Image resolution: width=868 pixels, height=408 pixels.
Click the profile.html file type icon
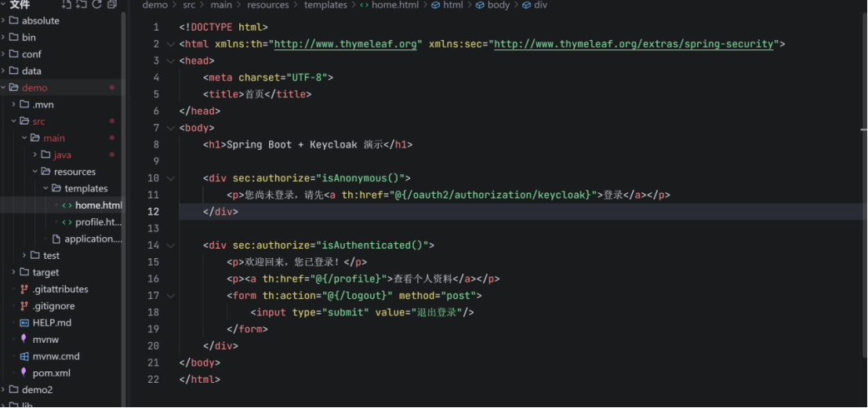[67, 222]
